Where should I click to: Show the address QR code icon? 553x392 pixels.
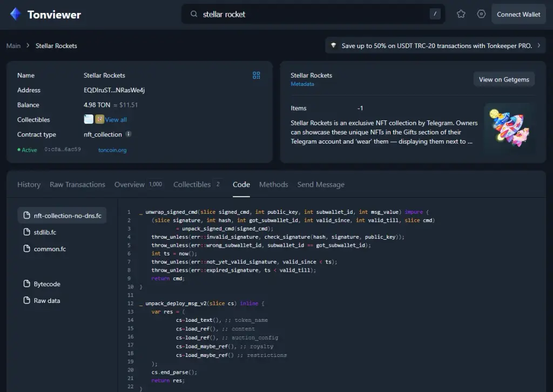click(x=257, y=75)
